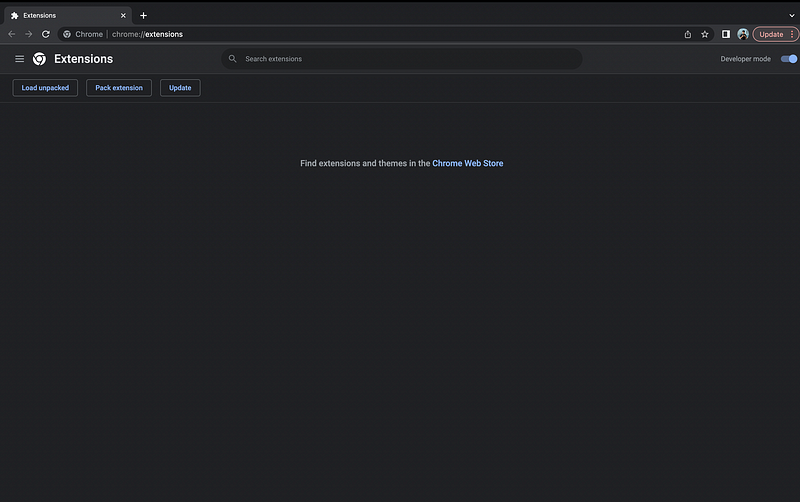800x502 pixels.
Task: Focus the Search extensions field
Action: 400,59
